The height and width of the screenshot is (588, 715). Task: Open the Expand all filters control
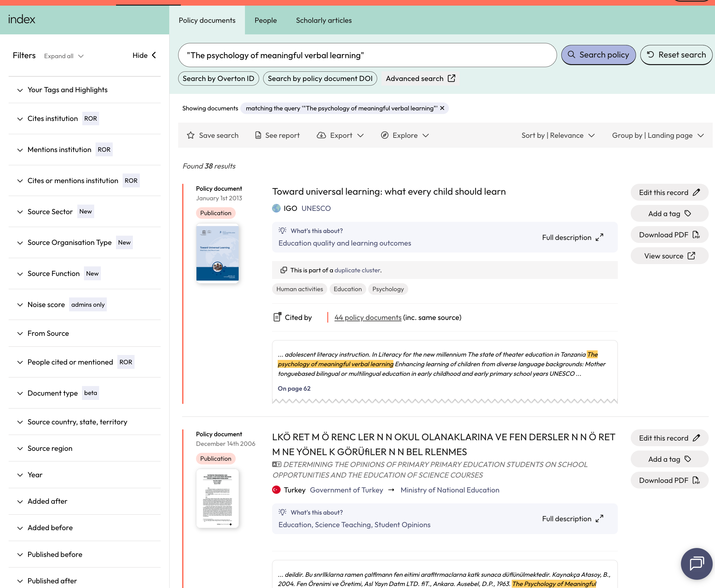pyautogui.click(x=64, y=56)
